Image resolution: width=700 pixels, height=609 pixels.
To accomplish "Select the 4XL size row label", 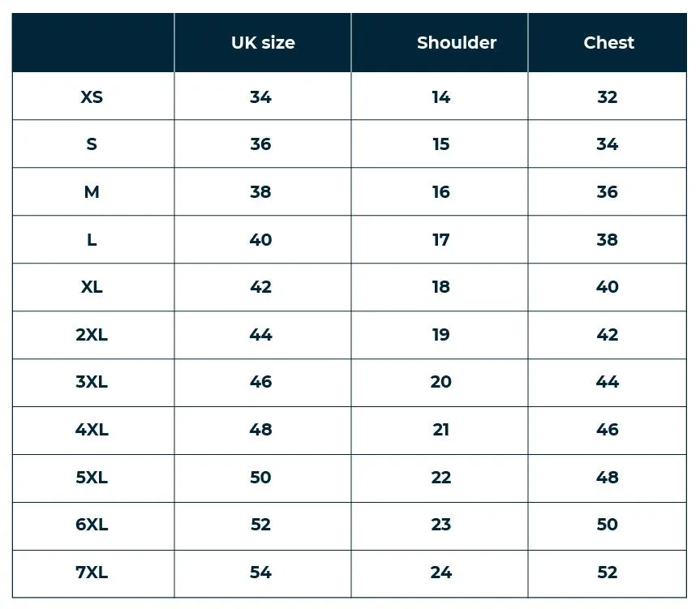I will pyautogui.click(x=92, y=430).
